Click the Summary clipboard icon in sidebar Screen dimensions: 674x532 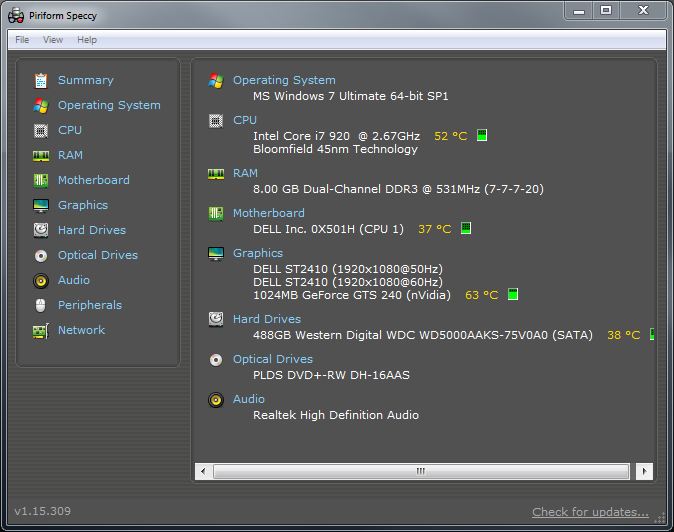(41, 80)
